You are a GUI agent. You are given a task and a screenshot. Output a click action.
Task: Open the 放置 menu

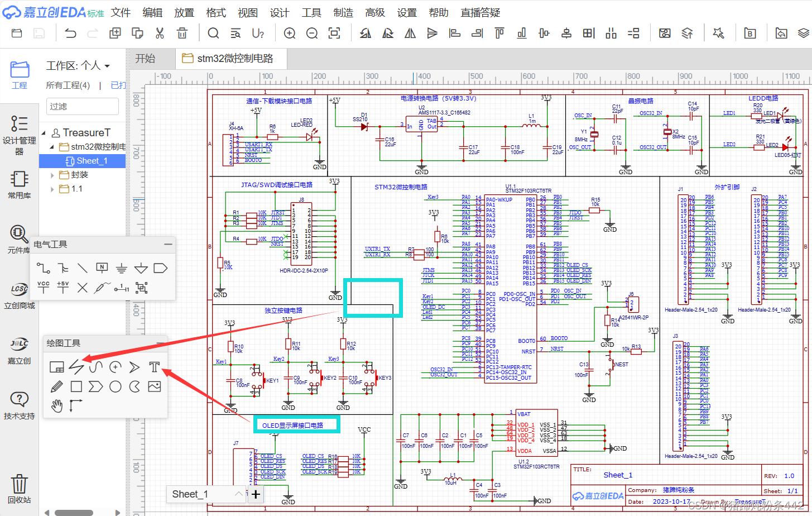click(184, 12)
